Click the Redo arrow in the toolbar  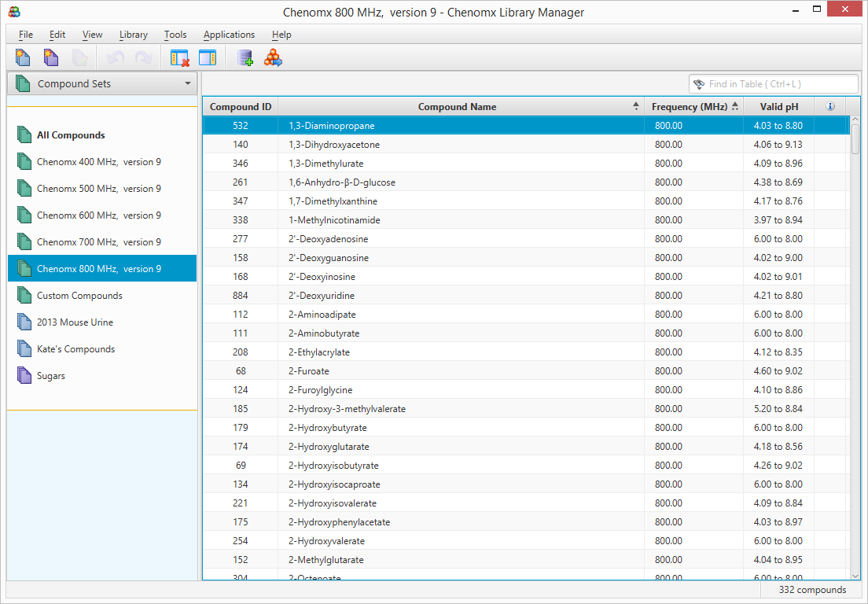(144, 57)
